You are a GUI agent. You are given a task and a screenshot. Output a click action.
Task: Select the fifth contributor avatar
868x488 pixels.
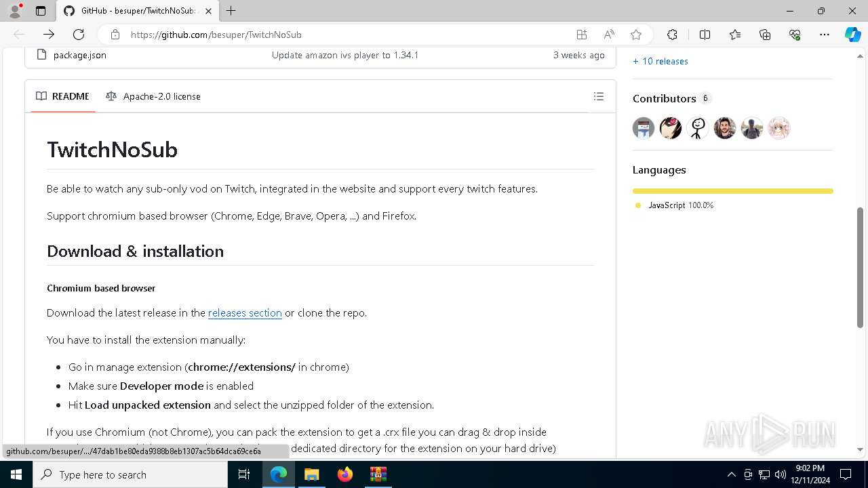point(752,128)
